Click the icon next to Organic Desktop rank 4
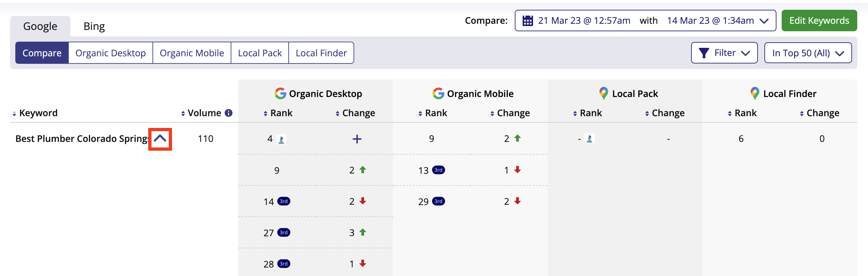The height and width of the screenshot is (276, 868). pos(282,139)
